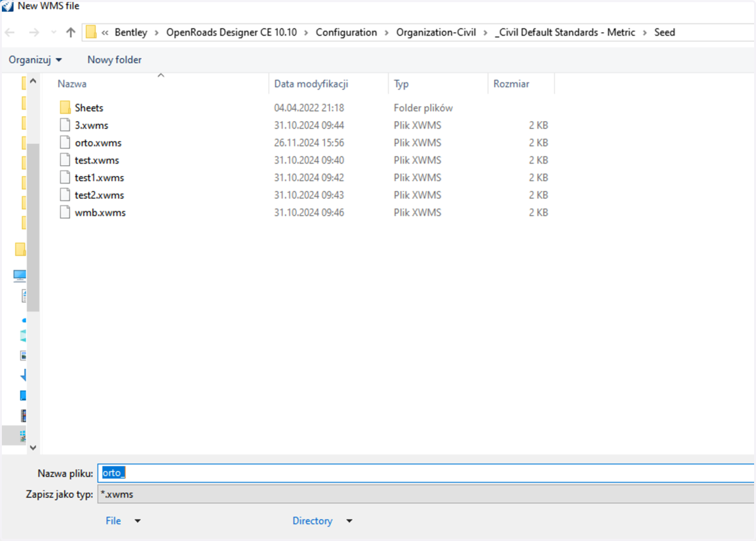Expand the chevron after Organization-Civil
Screen dimensions: 756x541
(x=486, y=32)
